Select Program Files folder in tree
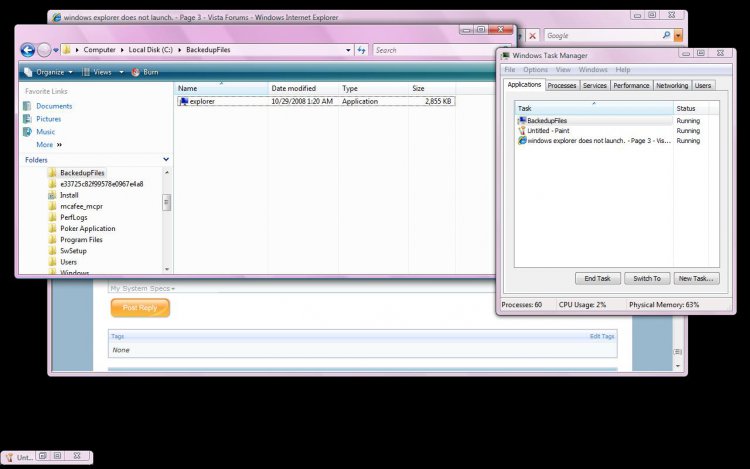 pos(81,240)
